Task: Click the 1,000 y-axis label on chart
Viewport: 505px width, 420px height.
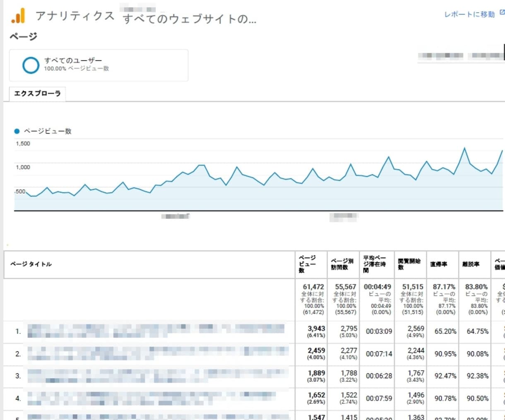Action: coord(23,167)
